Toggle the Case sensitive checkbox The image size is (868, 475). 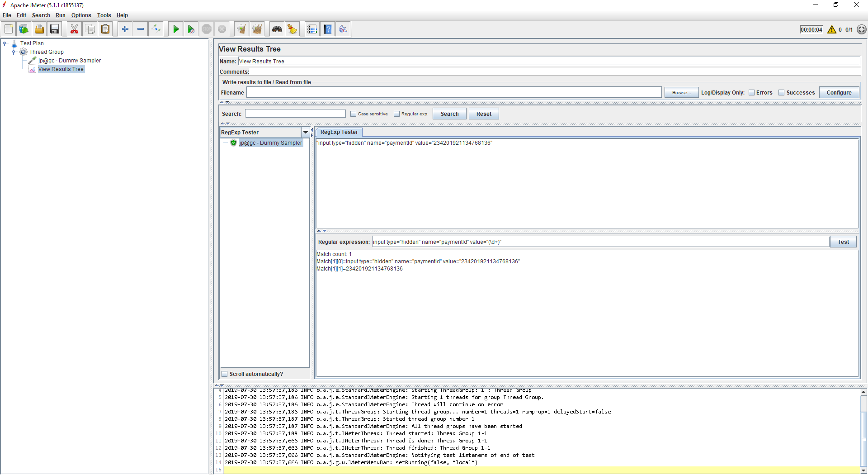354,114
